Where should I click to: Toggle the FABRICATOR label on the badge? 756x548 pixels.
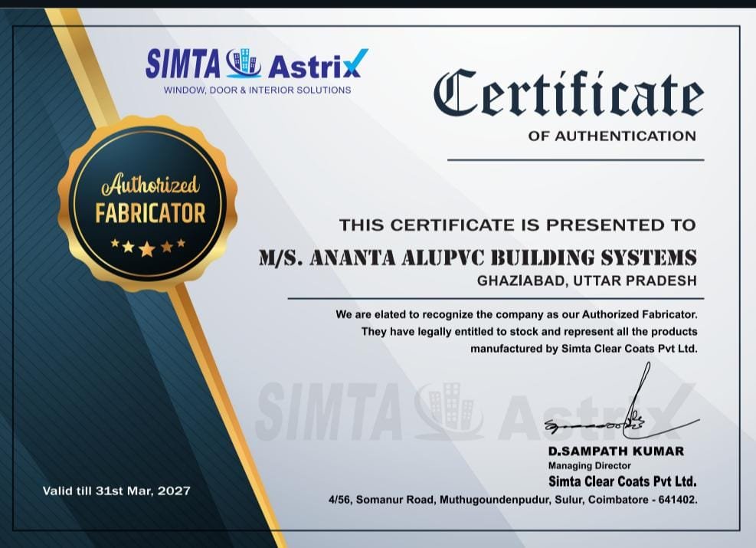click(x=149, y=215)
